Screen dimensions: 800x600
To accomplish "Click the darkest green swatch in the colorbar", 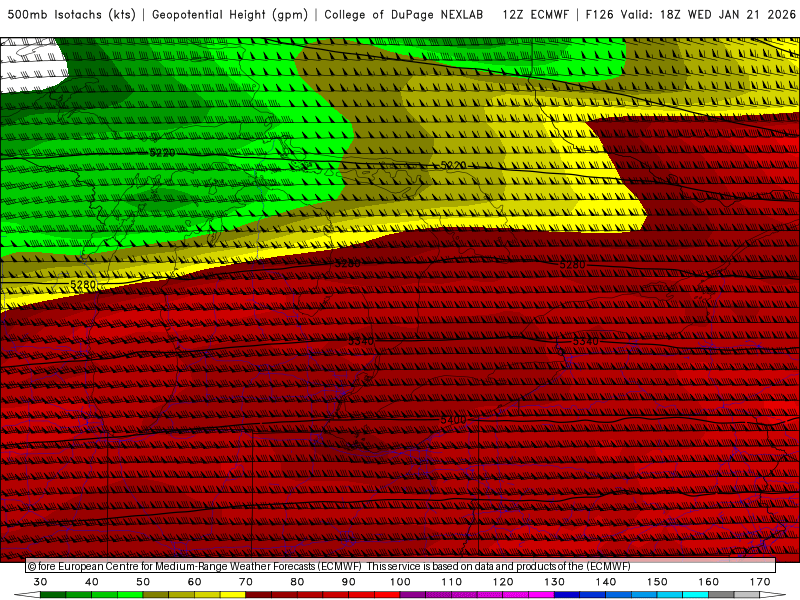I will pos(53,595).
